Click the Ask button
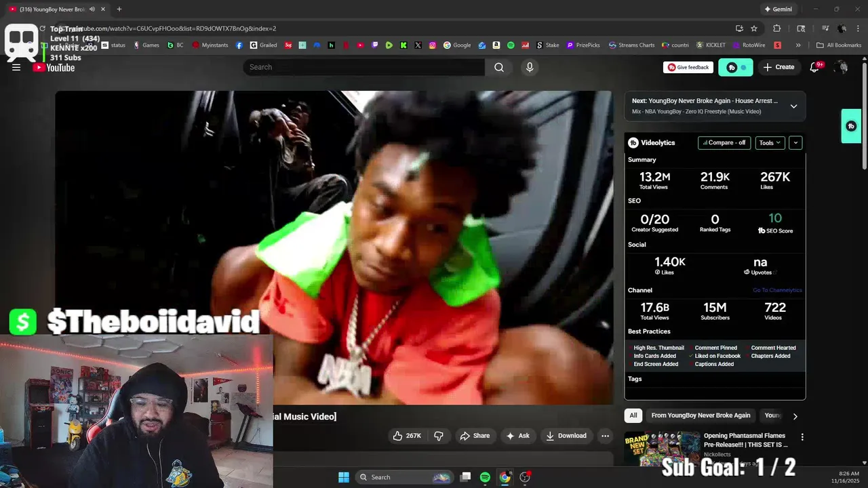 518,436
